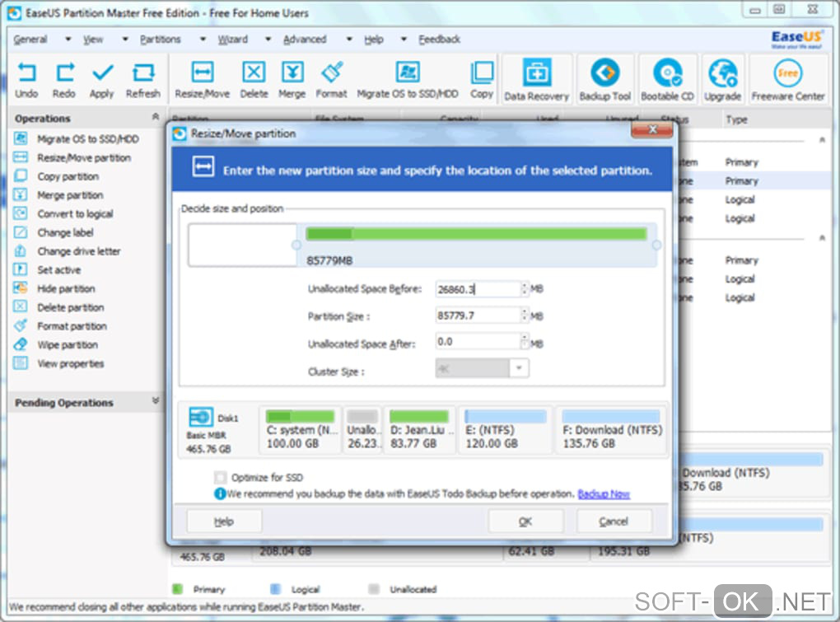Open the General menu dropdown arrow
This screenshot has width=840, height=622.
[x=68, y=39]
